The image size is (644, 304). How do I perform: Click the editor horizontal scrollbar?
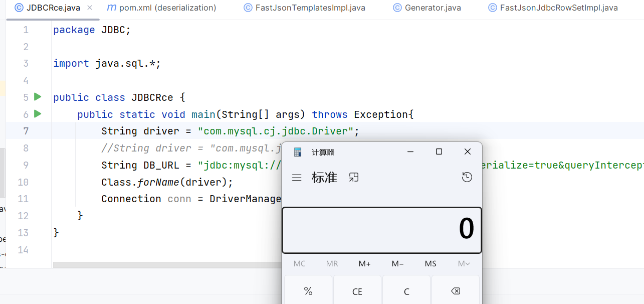coord(167,264)
